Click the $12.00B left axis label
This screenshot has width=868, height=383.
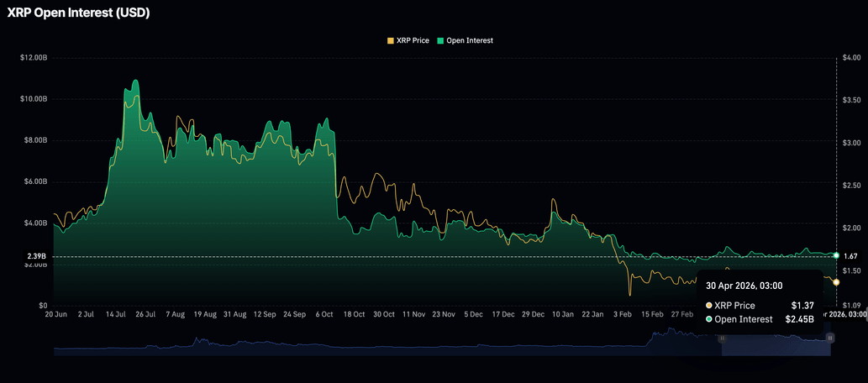click(34, 58)
